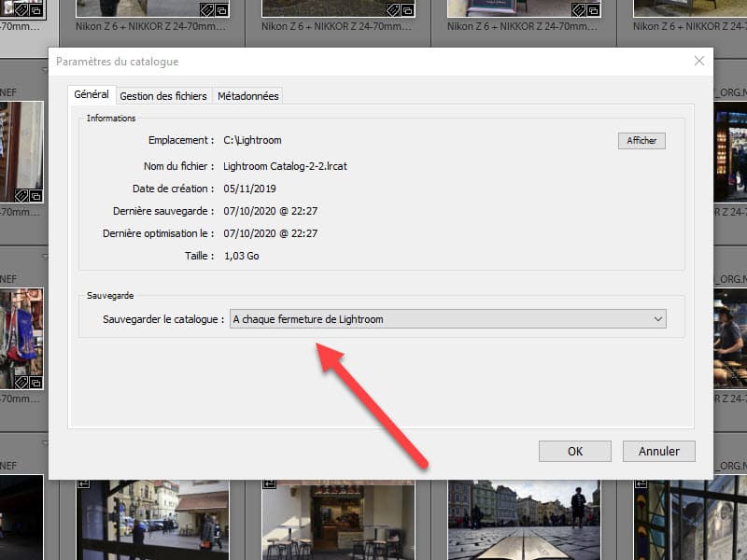Click the Dernière optimisation date value
This screenshot has height=560, width=747.
271,233
